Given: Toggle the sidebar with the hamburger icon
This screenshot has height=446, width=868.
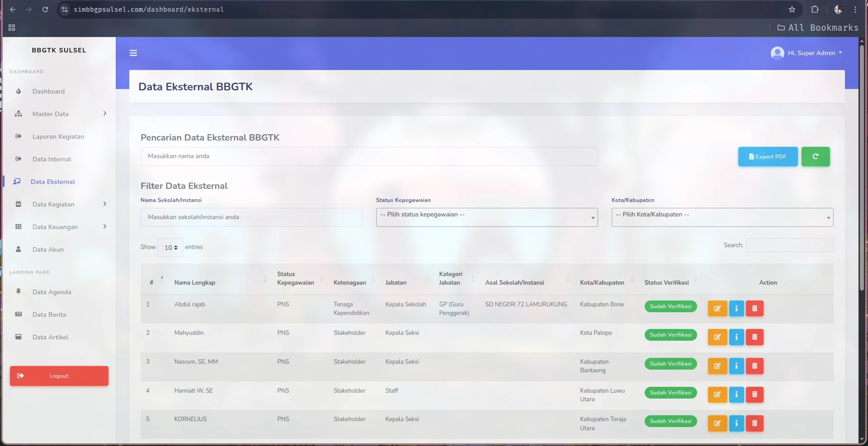Looking at the screenshot, I should (133, 53).
